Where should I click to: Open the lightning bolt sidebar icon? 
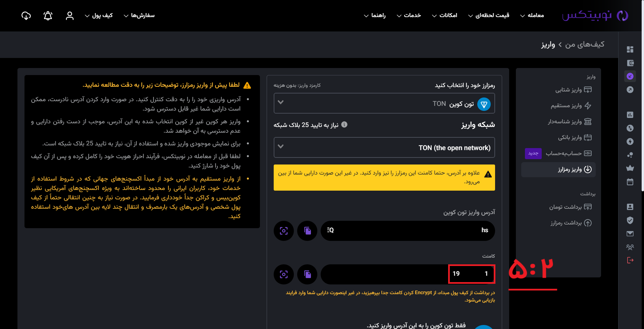630,141
